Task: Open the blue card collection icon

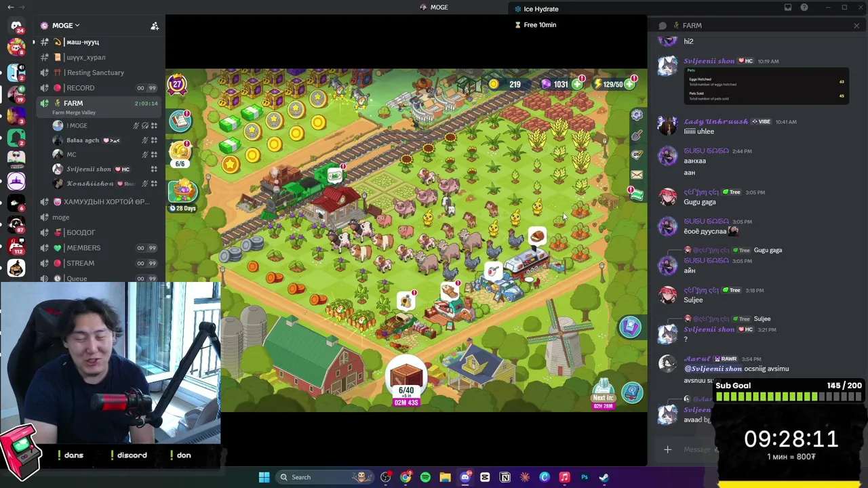Action: pyautogui.click(x=630, y=327)
